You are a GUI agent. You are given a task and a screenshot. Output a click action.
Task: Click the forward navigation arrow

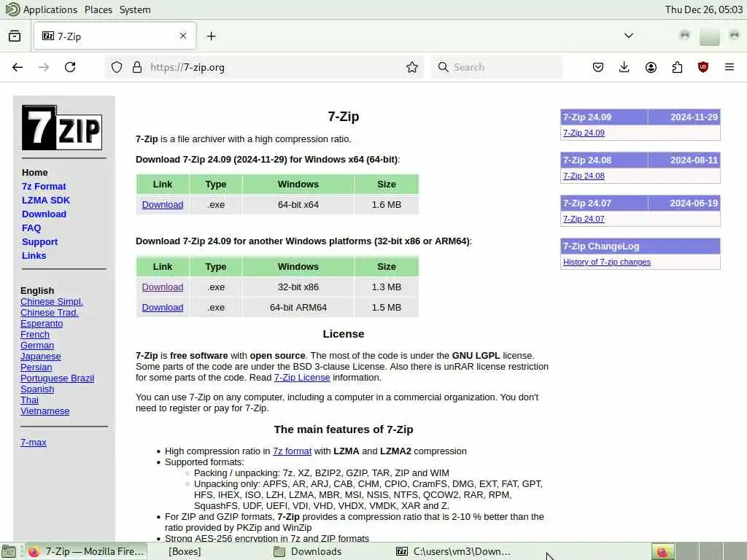(44, 67)
